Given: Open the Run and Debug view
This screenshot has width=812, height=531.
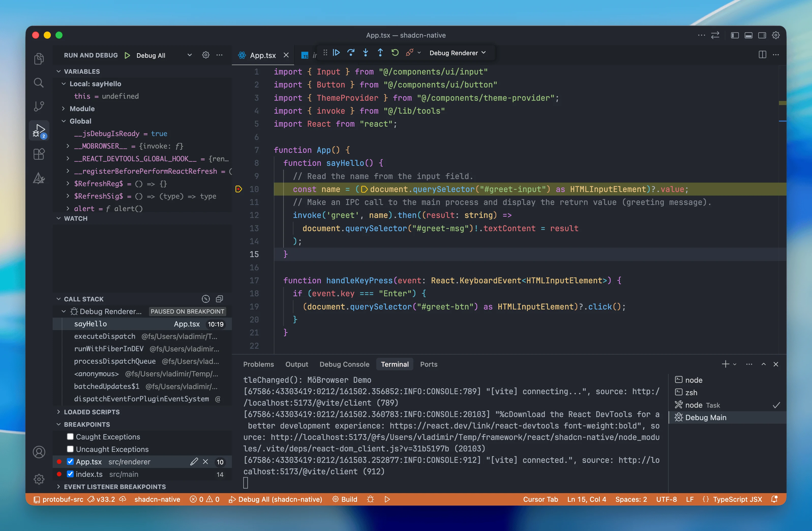Looking at the screenshot, I should pyautogui.click(x=39, y=130).
